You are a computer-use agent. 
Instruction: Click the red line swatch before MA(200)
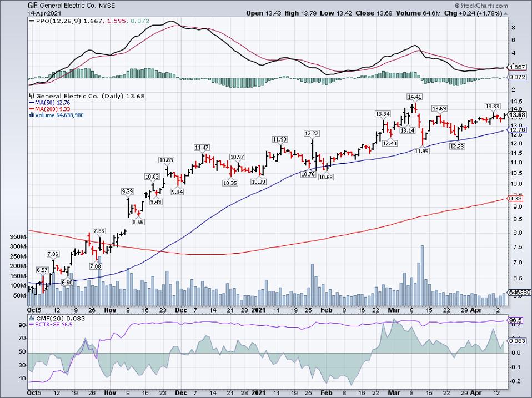coord(32,109)
